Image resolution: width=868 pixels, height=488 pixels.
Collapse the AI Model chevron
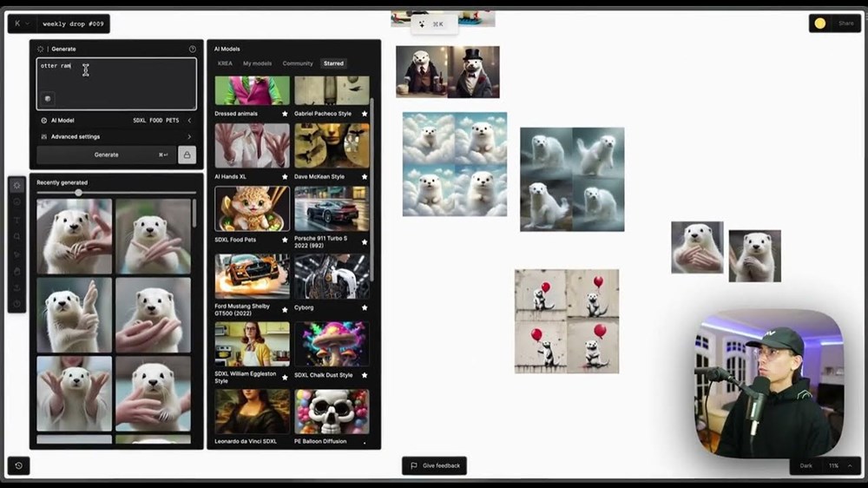[x=189, y=120]
